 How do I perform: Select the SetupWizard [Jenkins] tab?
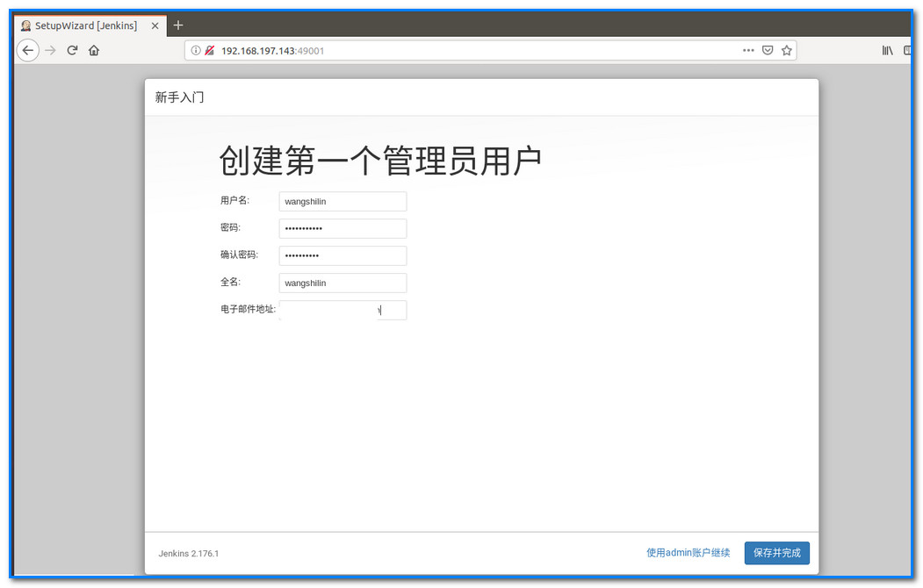[x=90, y=25]
